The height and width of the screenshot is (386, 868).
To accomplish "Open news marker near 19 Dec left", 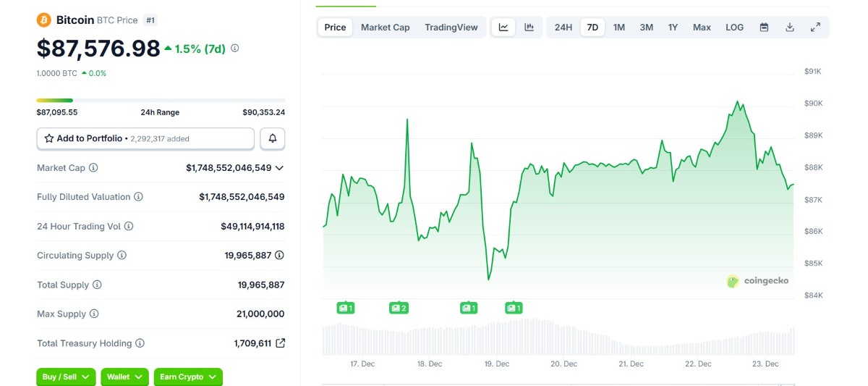I will click(469, 308).
